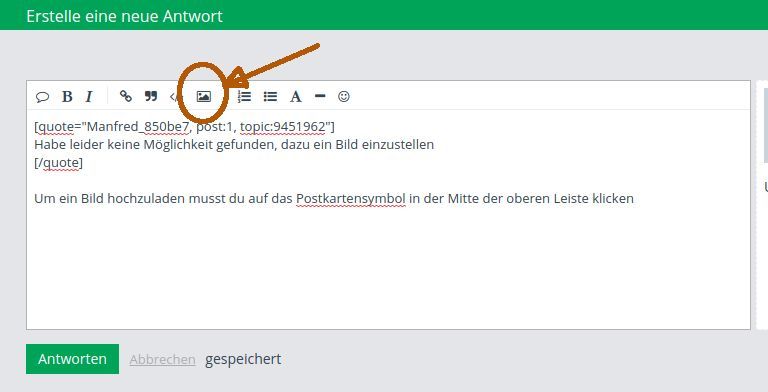Click inside the reply text editor area
This screenshot has height=392, width=768.
click(388, 219)
